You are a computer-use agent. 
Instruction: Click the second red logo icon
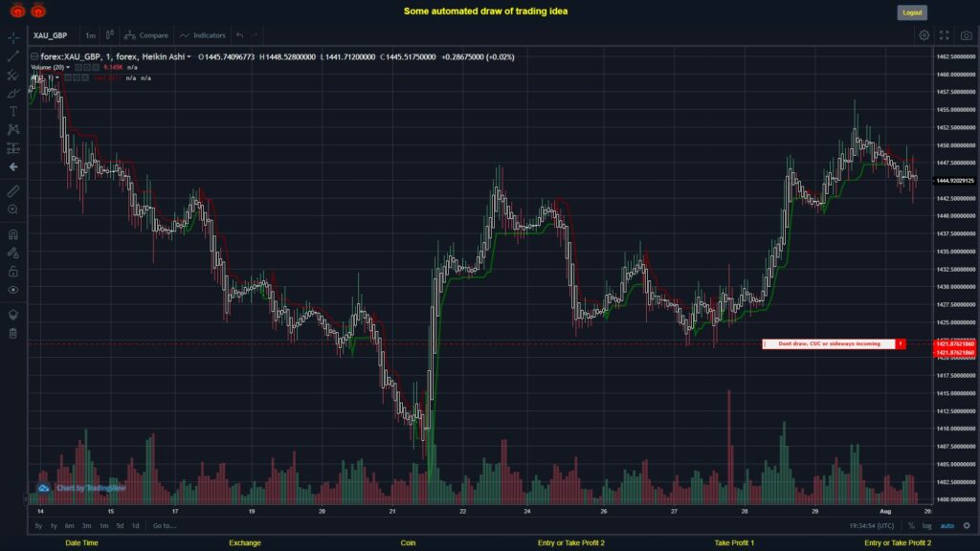pyautogui.click(x=38, y=11)
